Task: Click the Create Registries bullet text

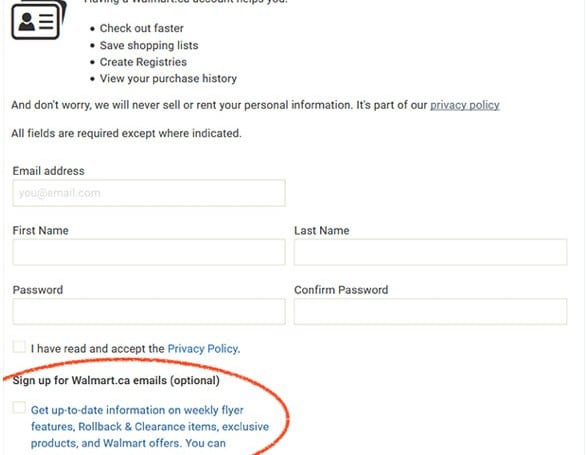Action: pyautogui.click(x=143, y=62)
